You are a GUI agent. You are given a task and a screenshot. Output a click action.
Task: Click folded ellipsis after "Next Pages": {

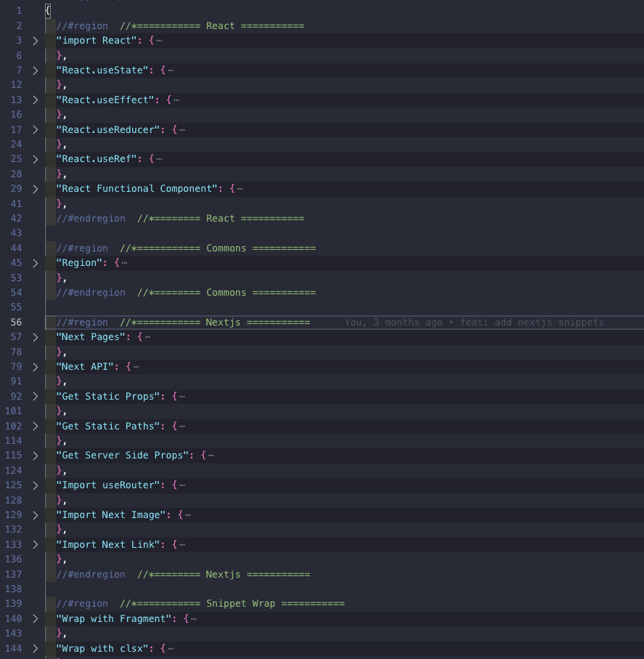(x=148, y=337)
